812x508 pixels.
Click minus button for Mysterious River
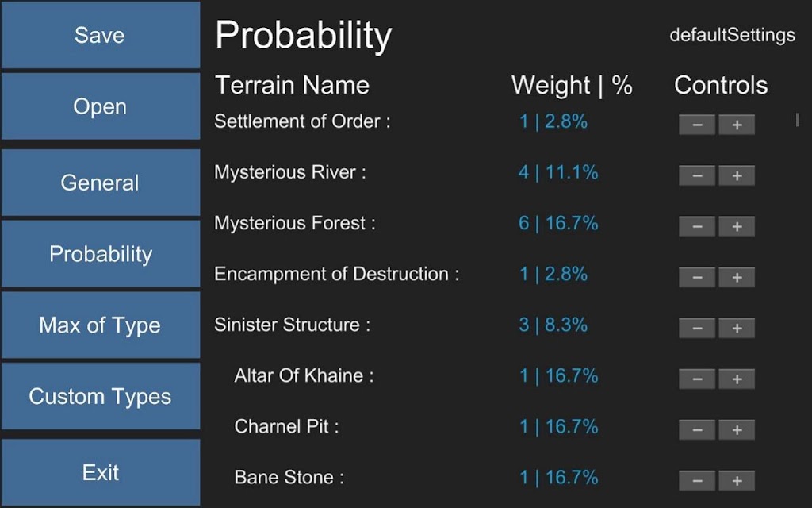697,175
